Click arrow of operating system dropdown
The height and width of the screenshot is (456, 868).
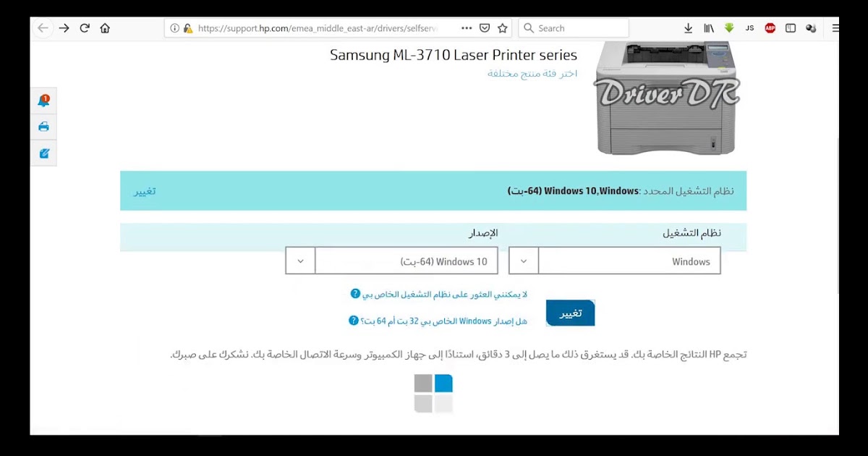524,261
